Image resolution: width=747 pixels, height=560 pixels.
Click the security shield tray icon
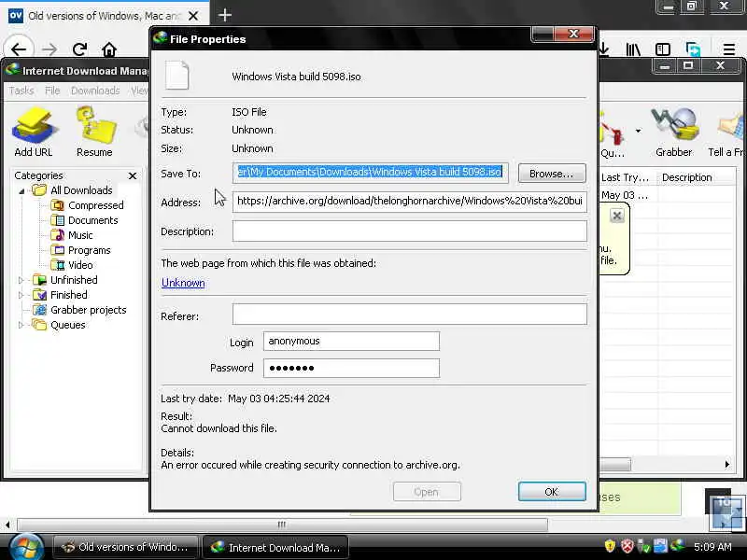tap(610, 546)
